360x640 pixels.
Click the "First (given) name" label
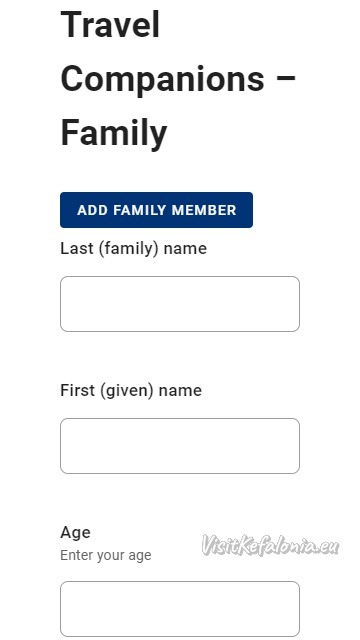click(x=131, y=390)
